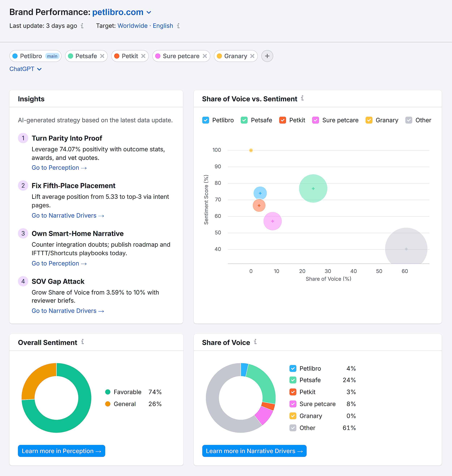Open the Target info tooltip
Image resolution: width=452 pixels, height=476 pixels.
178,26
